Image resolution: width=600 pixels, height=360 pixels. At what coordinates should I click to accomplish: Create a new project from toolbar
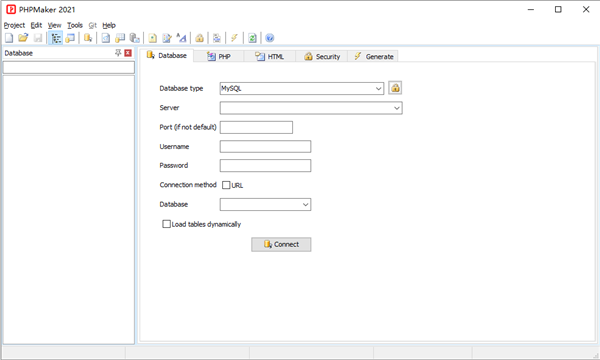(9, 38)
